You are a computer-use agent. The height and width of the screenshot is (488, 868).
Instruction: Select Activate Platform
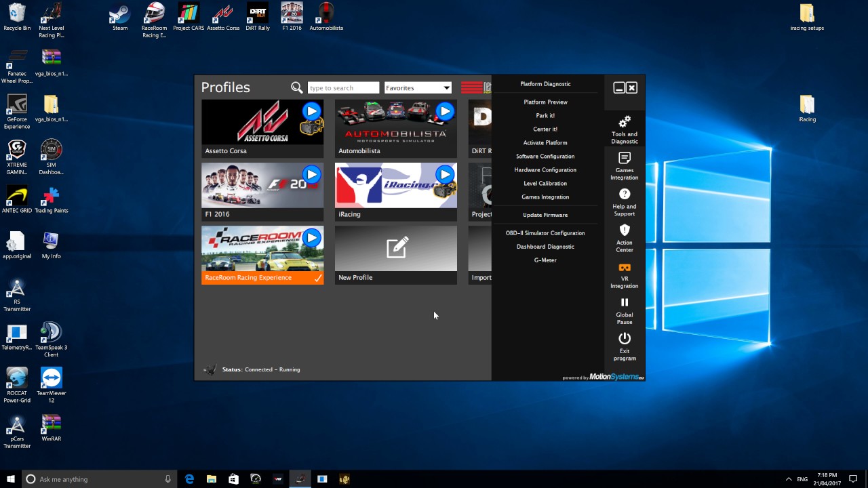(545, 142)
